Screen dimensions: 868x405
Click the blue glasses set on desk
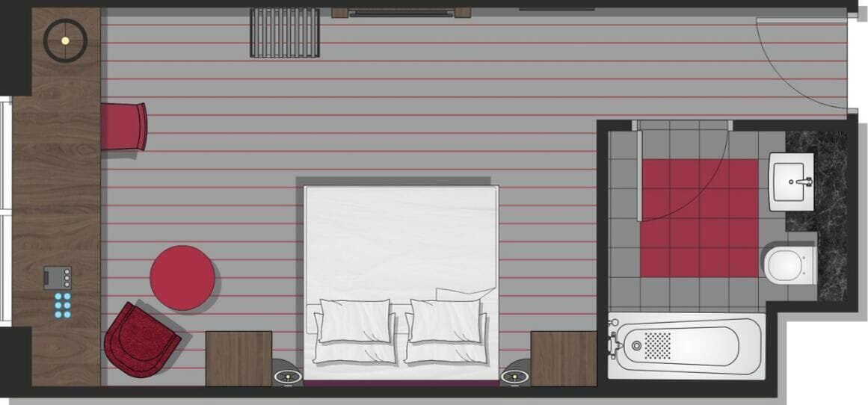tap(63, 305)
